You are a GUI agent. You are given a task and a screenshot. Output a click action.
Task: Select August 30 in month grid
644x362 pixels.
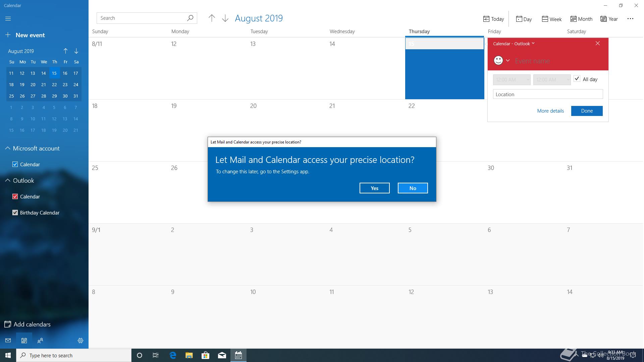pos(524,192)
